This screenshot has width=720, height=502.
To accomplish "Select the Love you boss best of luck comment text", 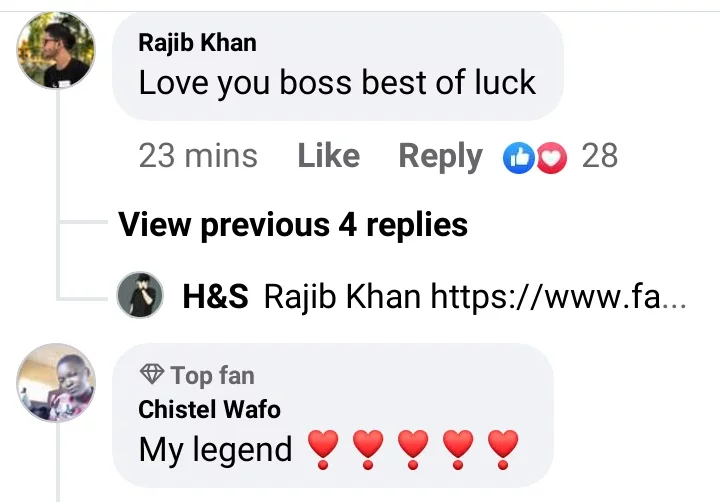I will 337,83.
